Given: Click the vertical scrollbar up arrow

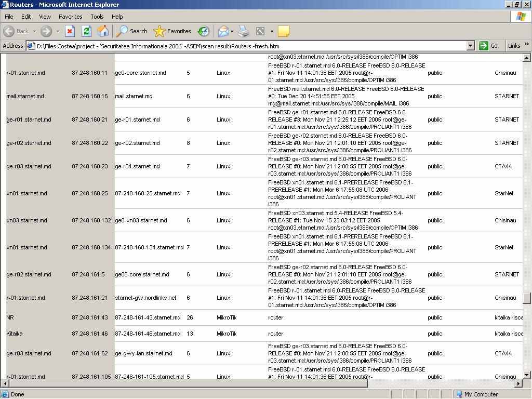Looking at the screenshot, I should pyautogui.click(x=527, y=58).
